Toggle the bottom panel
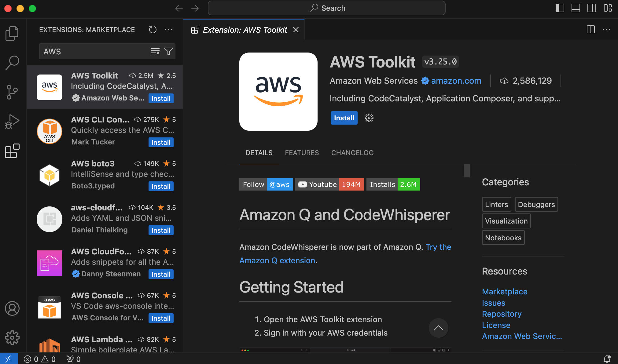This screenshot has width=618, height=364. [x=576, y=8]
